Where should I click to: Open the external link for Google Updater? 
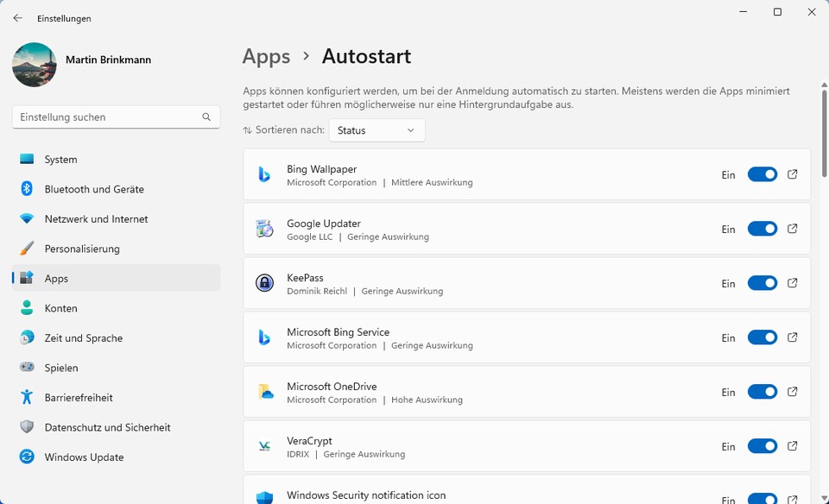coord(793,229)
